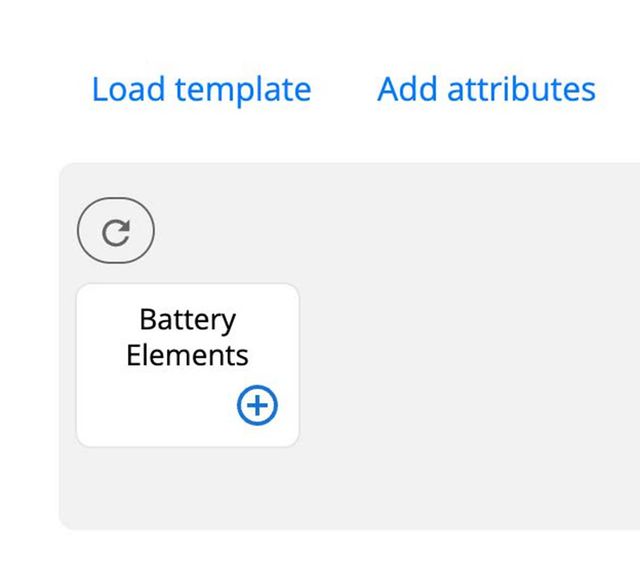Image resolution: width=640 pixels, height=585 pixels.
Task: Tap the blue "Add attributes" text
Action: 486,89
